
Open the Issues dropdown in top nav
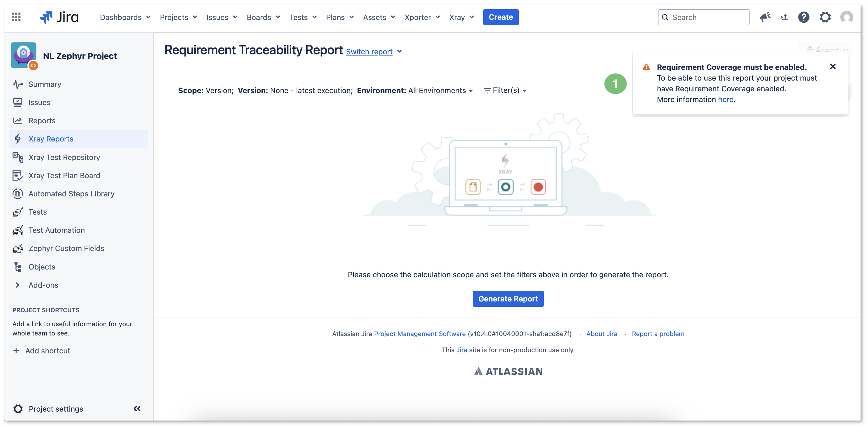[x=222, y=17]
